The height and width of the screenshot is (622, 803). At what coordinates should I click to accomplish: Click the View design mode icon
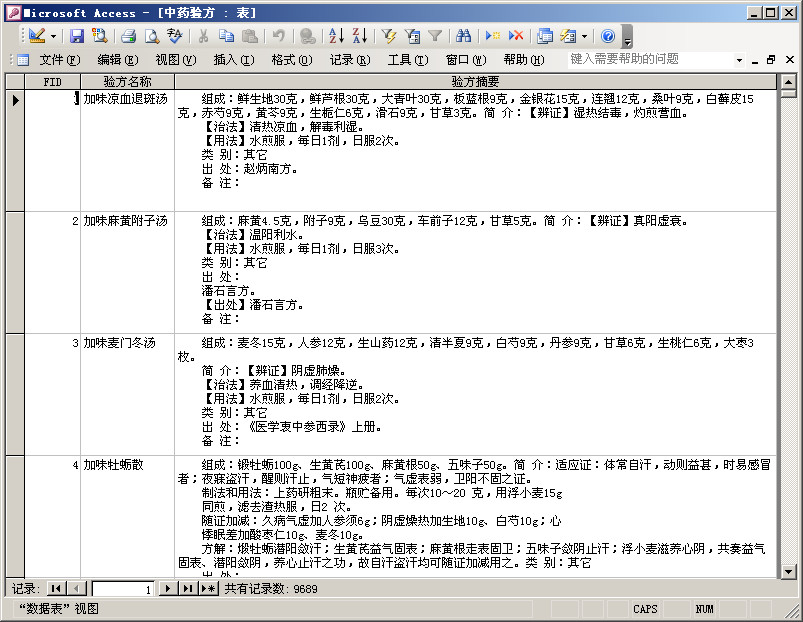click(37, 35)
